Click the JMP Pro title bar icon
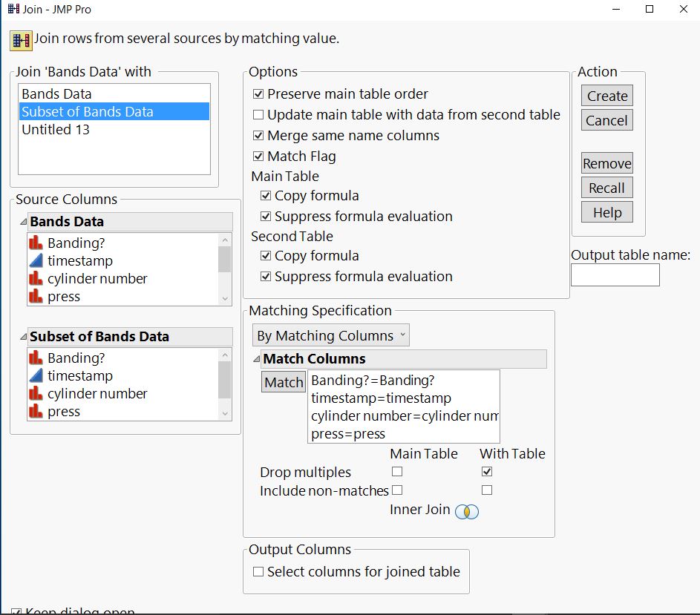 point(13,10)
